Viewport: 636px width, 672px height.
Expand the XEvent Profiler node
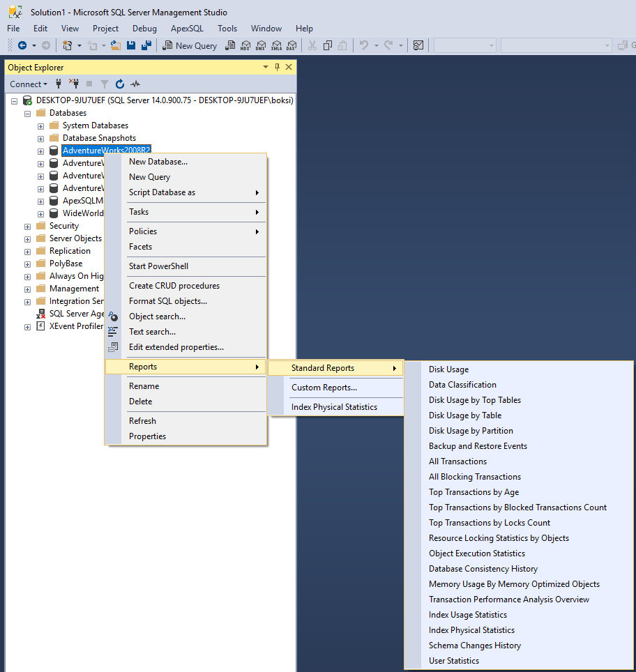pos(27,327)
